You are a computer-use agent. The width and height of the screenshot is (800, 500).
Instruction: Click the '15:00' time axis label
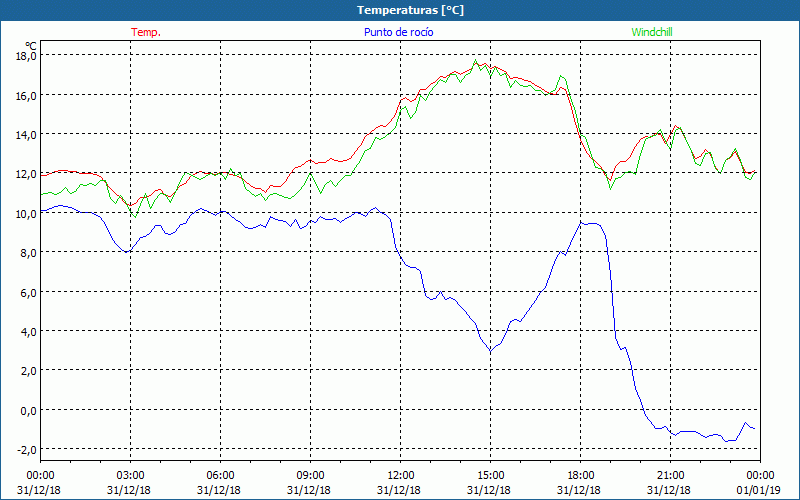490,476
